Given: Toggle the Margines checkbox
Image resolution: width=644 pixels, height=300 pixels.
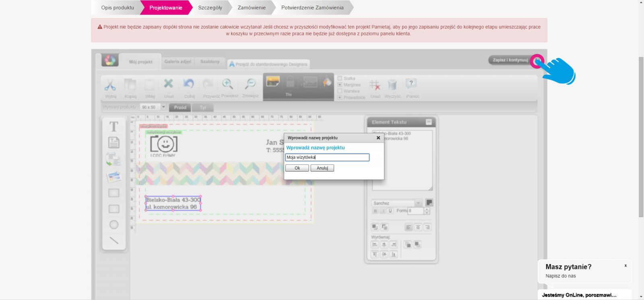Looking at the screenshot, I should click(340, 85).
